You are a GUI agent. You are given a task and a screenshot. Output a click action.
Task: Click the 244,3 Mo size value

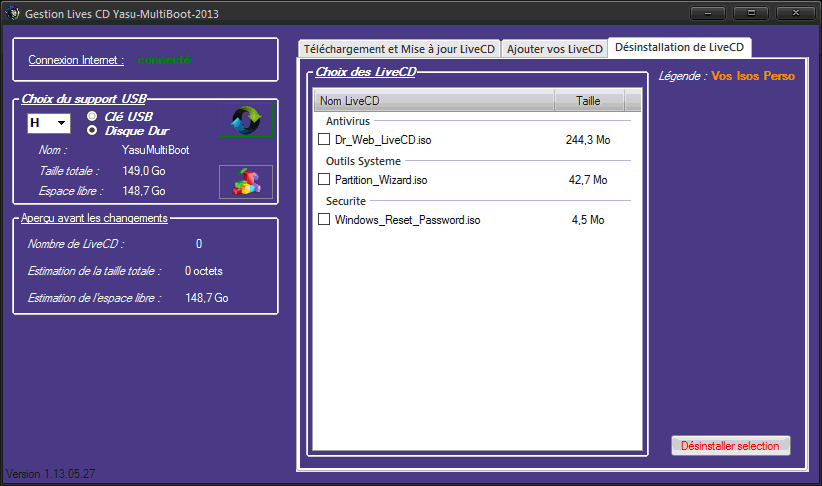[x=588, y=140]
